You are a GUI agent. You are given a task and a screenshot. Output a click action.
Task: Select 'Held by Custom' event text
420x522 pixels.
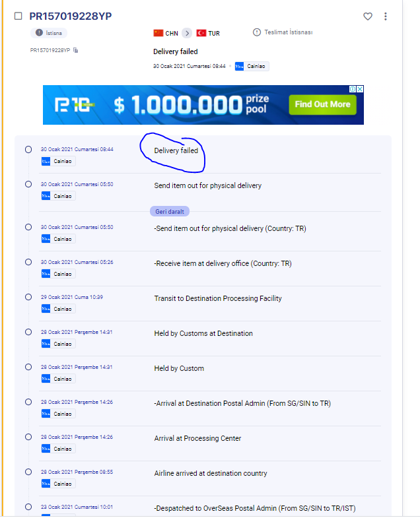click(179, 368)
